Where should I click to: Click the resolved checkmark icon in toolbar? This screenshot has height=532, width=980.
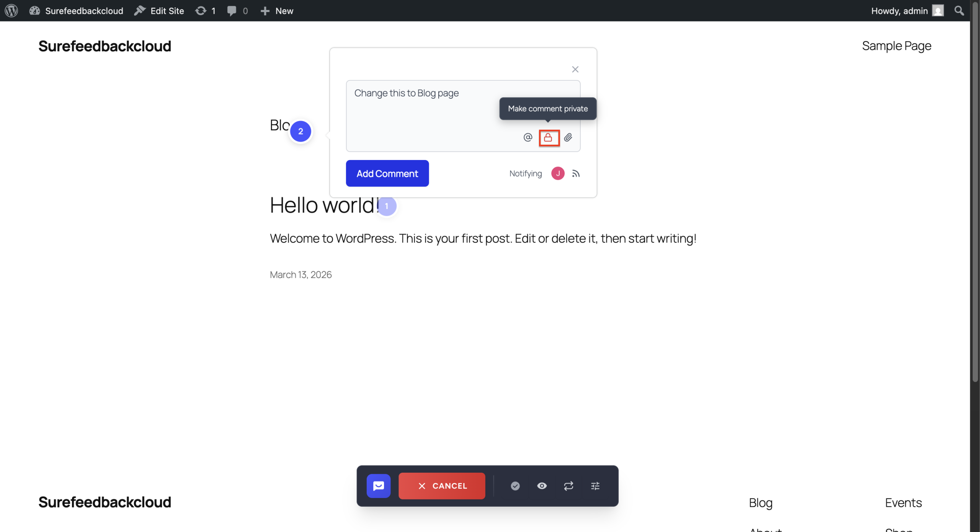(x=515, y=486)
